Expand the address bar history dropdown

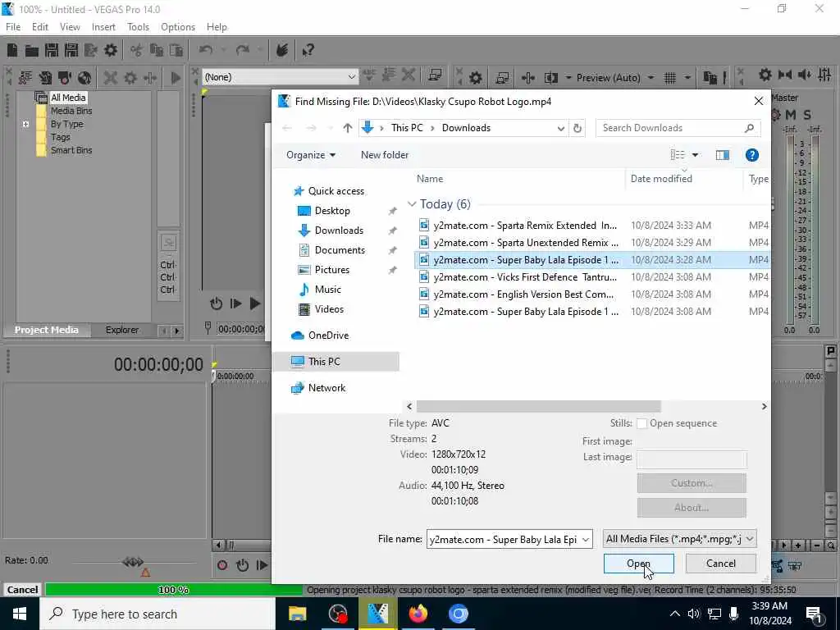click(560, 128)
